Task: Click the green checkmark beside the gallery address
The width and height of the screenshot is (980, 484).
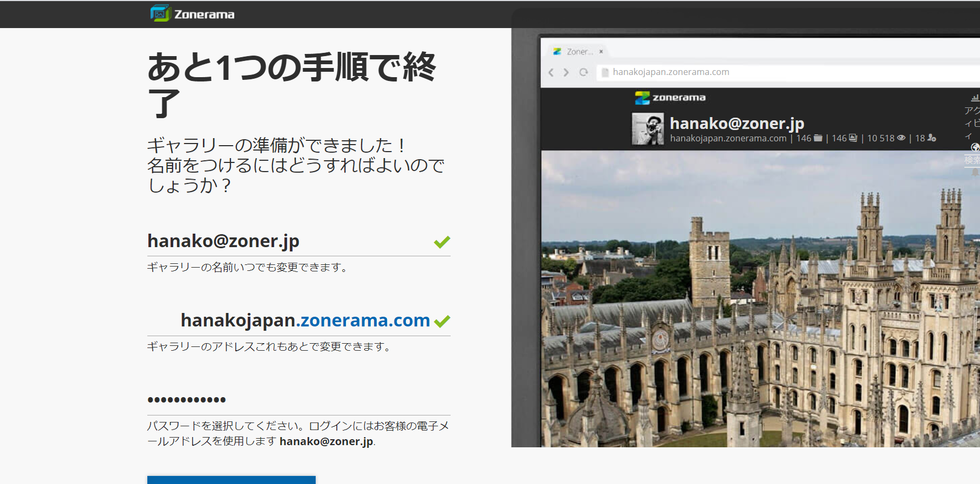Action: [442, 322]
